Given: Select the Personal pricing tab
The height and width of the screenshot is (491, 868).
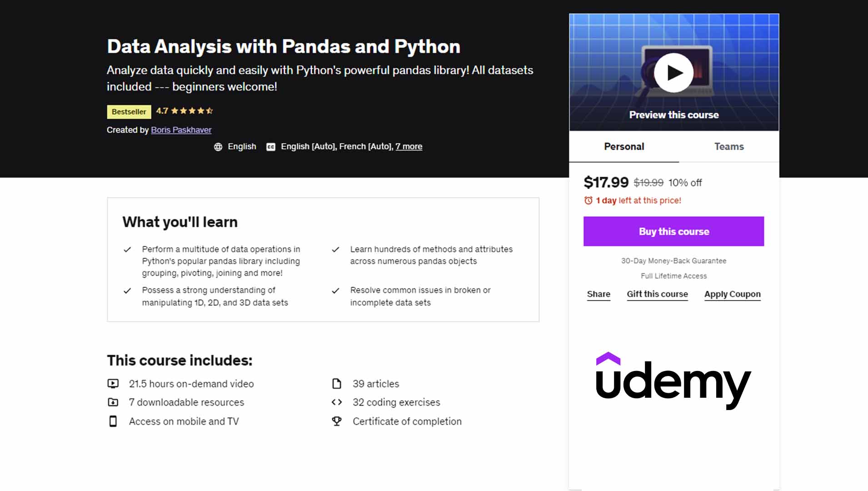Looking at the screenshot, I should click(x=623, y=146).
